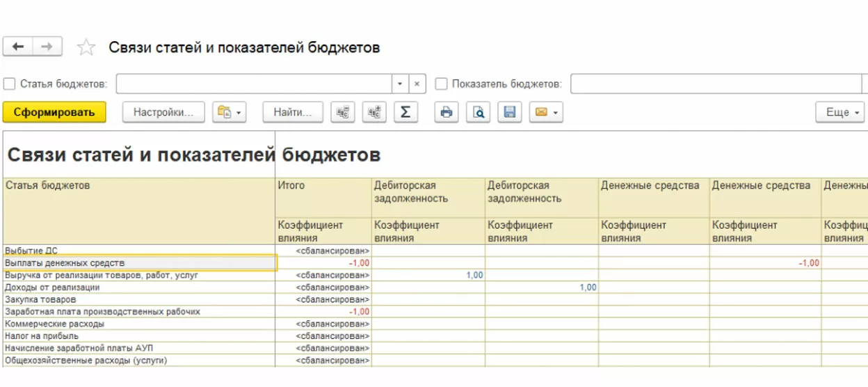Collapse all groups icon in toolbar
This screenshot has width=868, height=387.
(342, 112)
